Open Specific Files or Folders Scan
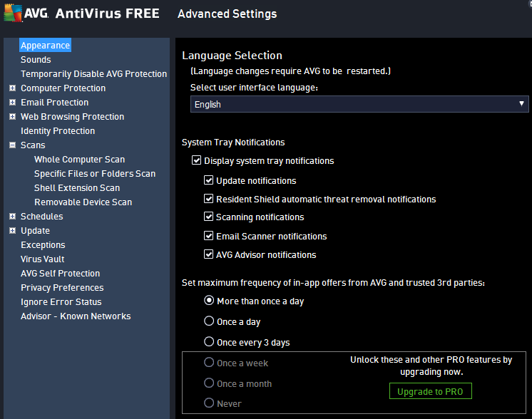 95,174
